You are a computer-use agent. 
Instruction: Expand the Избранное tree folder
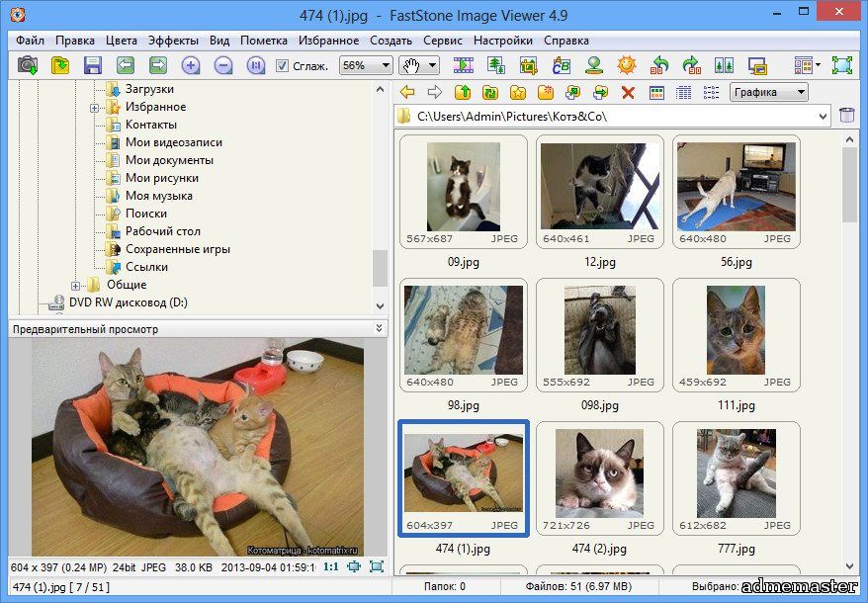94,108
